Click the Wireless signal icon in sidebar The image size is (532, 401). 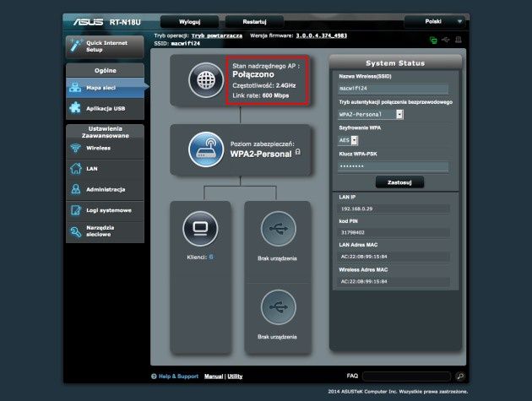pyautogui.click(x=75, y=148)
